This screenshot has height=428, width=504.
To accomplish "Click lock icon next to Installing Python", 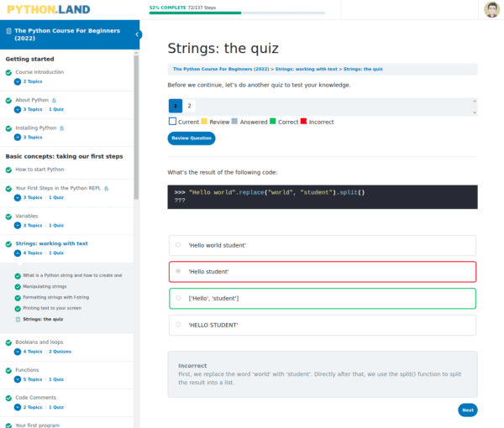I will 61,128.
